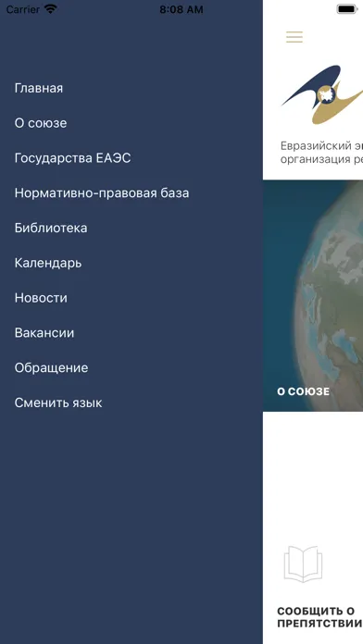Screen dimensions: 363x644
Task: Tap the battery indicator in status bar
Action: (347, 9)
